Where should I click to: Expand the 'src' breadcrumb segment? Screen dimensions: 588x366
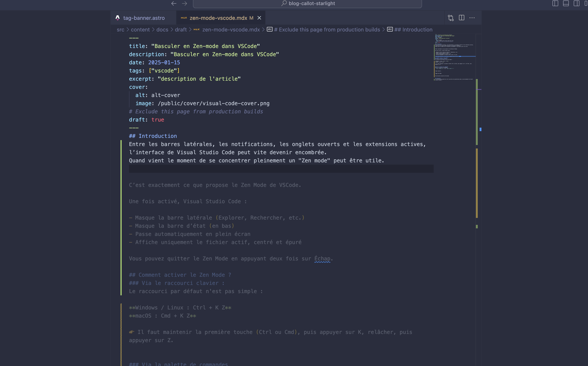[x=120, y=30]
